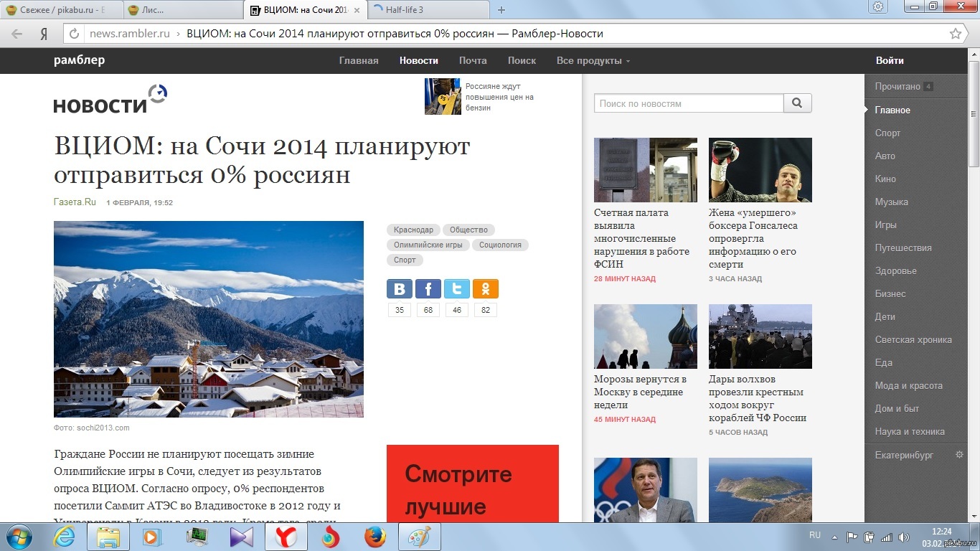Image resolution: width=980 pixels, height=551 pixels.
Task: Open Action Center flag tray icon
Action: (x=852, y=537)
